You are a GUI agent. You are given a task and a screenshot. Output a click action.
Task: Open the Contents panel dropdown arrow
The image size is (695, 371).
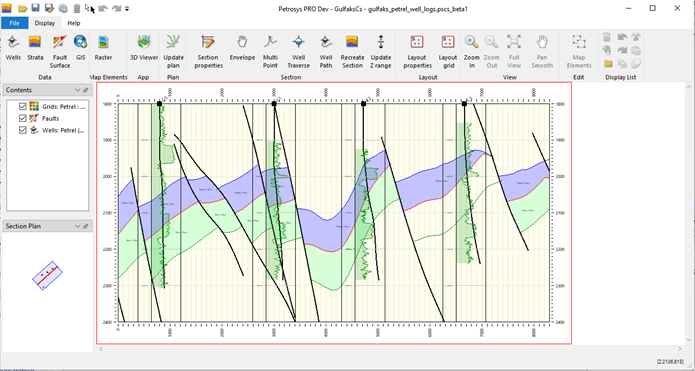[x=78, y=90]
